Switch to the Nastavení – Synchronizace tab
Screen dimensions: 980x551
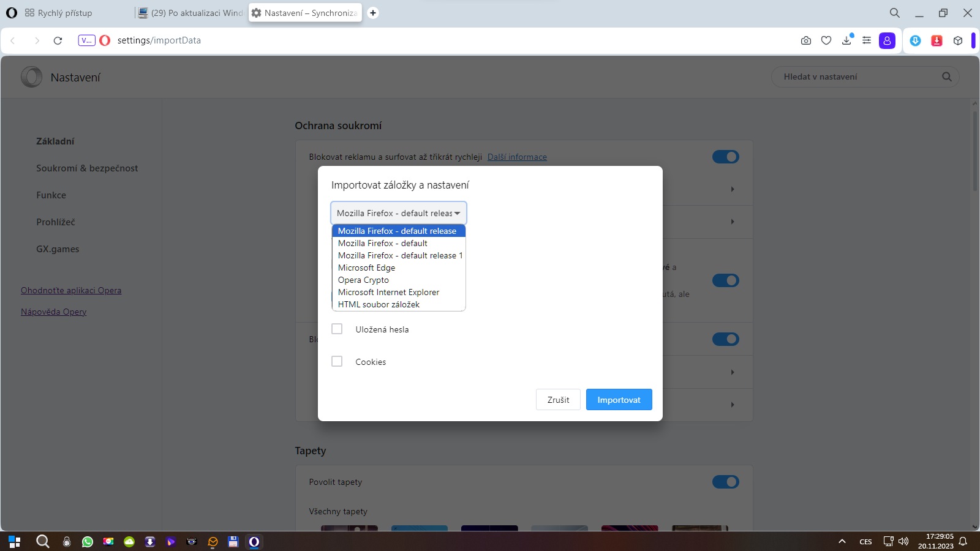305,13
